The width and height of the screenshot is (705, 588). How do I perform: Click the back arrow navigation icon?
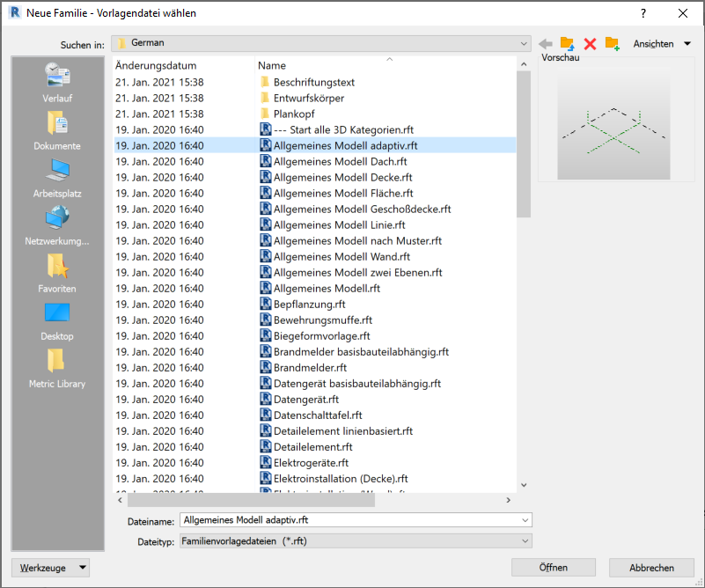[546, 43]
